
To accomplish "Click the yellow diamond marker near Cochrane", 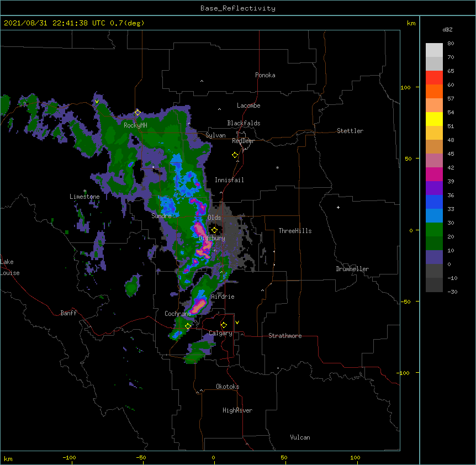I will point(188,326).
